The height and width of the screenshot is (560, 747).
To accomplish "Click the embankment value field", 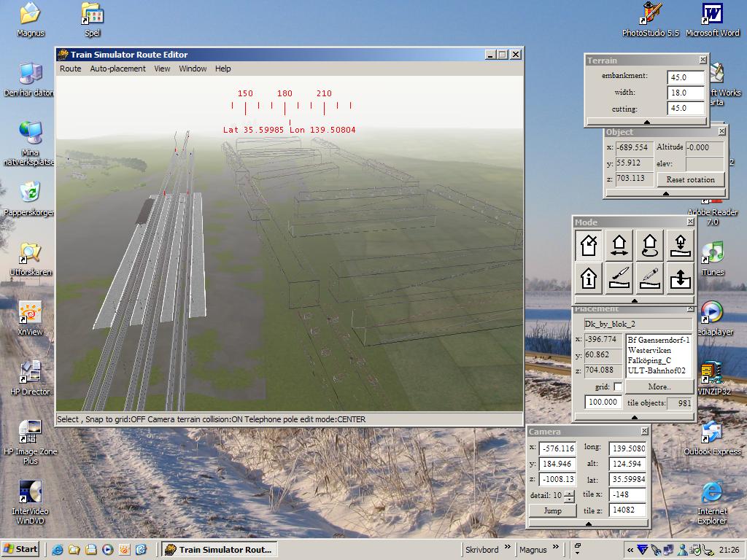I will click(686, 77).
